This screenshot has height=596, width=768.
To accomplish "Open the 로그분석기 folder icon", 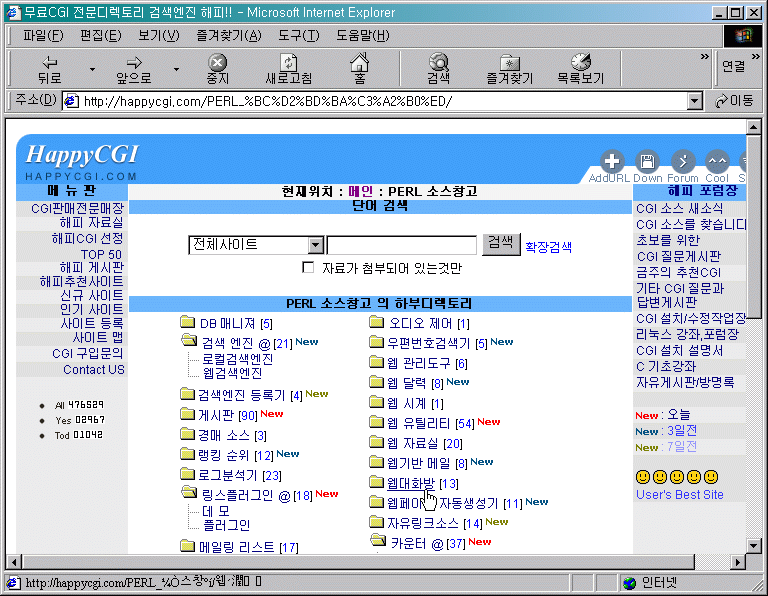I will point(188,474).
